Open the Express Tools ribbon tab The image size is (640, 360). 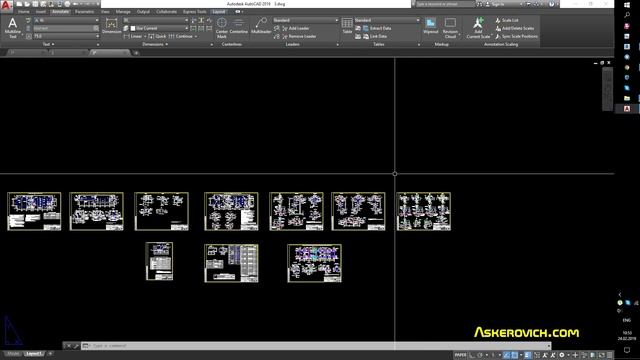click(195, 12)
